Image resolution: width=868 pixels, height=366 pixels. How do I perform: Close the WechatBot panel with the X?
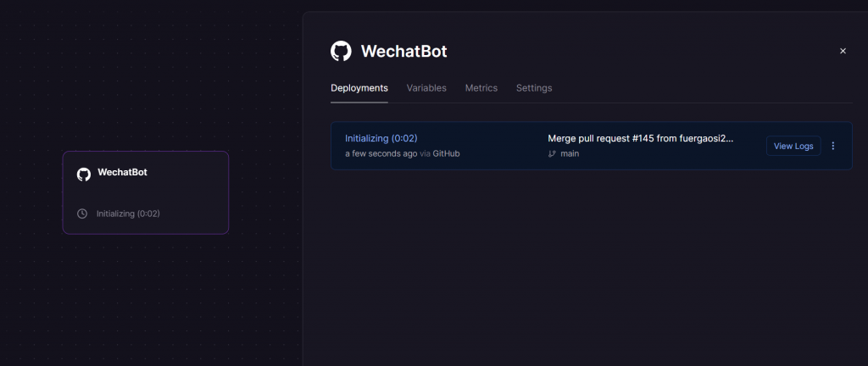(843, 51)
